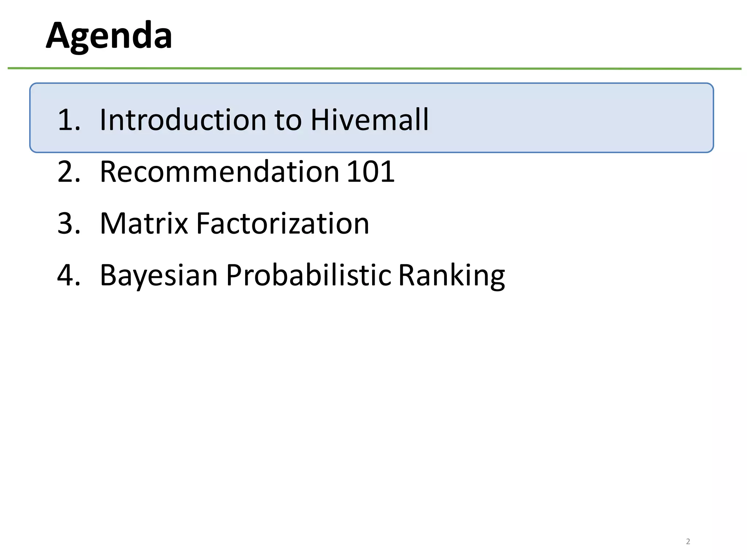Select the green horizontal divider line

(374, 68)
